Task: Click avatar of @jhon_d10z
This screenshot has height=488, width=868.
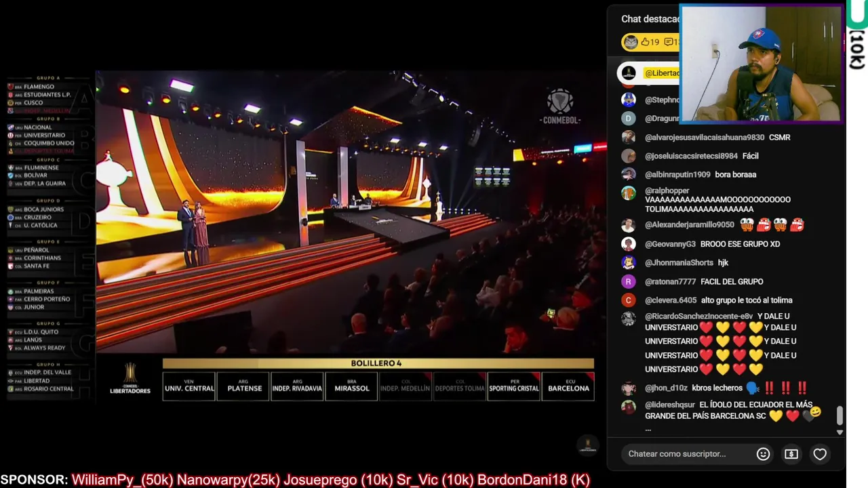Action: coord(629,389)
